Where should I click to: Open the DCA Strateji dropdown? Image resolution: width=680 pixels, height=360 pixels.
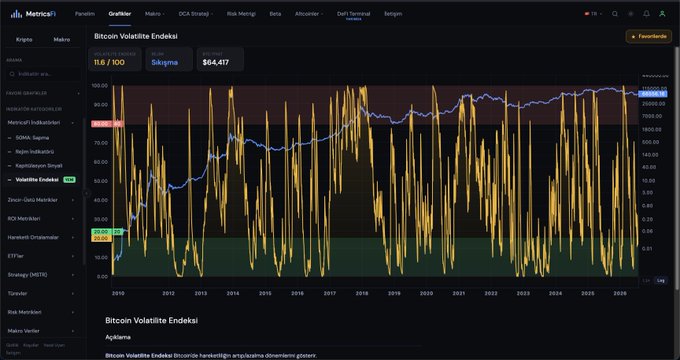click(x=196, y=14)
